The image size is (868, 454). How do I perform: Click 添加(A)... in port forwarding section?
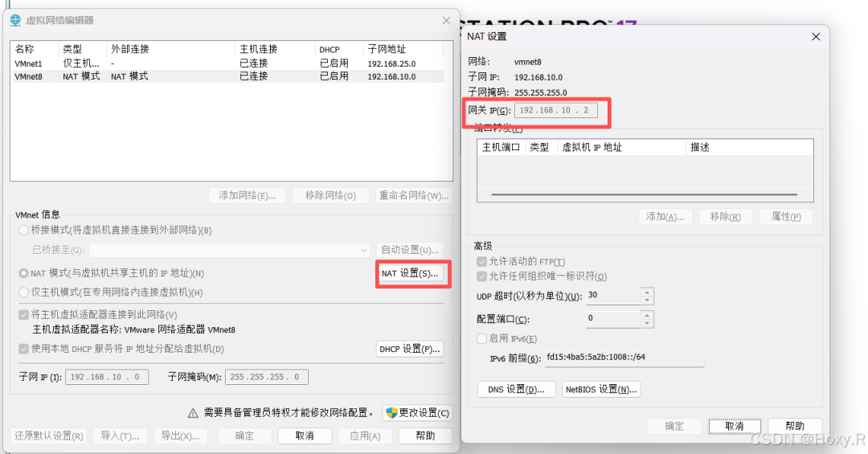pos(665,216)
